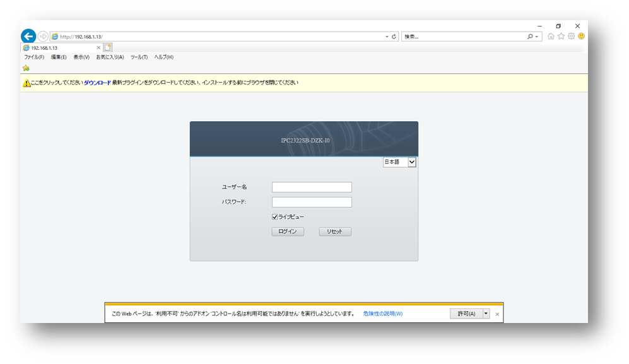The height and width of the screenshot is (364, 629).
Task: Click the browser forward arrow button
Action: coord(43,37)
